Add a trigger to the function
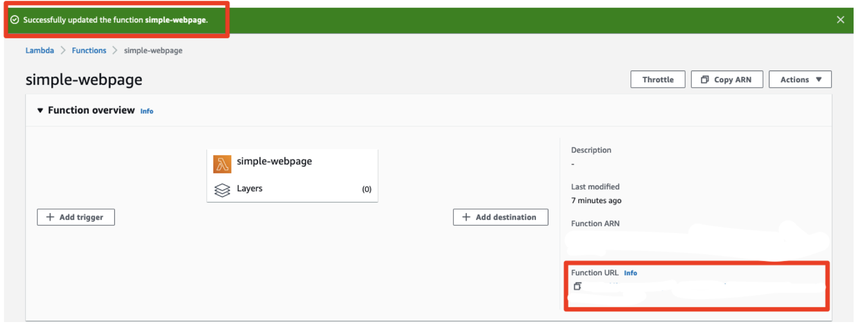The image size is (868, 325). (76, 217)
